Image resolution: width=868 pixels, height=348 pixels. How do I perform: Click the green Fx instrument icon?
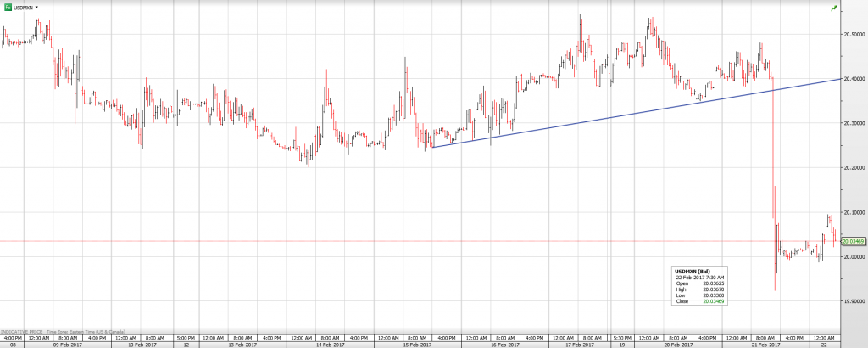[7, 7]
